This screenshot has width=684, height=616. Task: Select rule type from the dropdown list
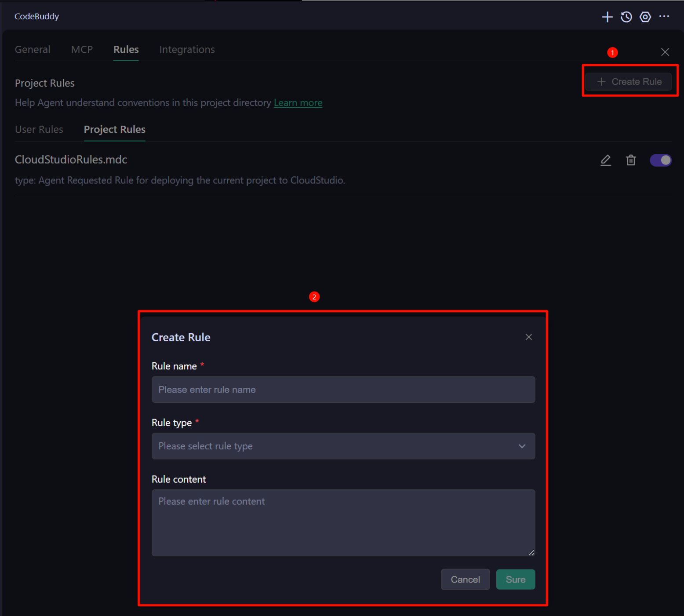click(x=343, y=446)
